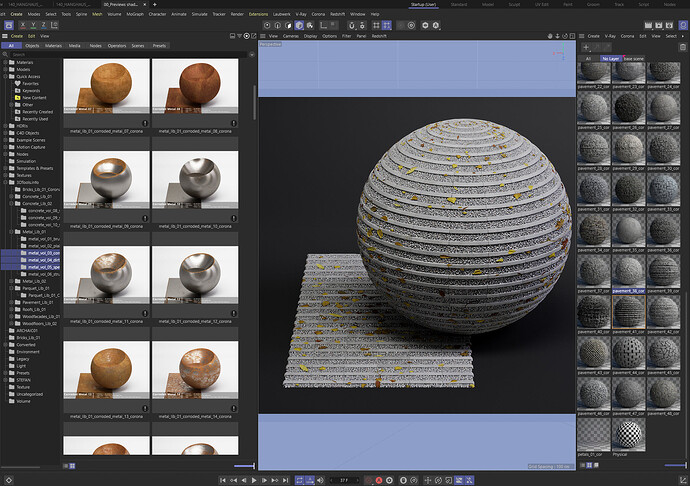Switch to the Sculpt layout tab
The width and height of the screenshot is (690, 486).
point(514,4)
